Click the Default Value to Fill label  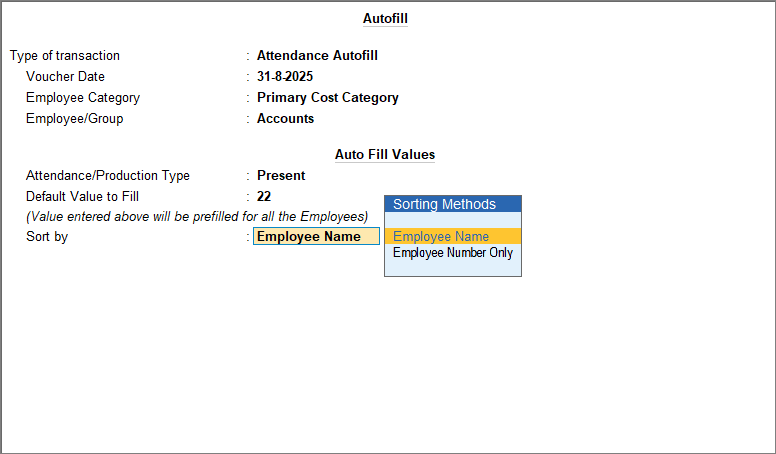(82, 197)
